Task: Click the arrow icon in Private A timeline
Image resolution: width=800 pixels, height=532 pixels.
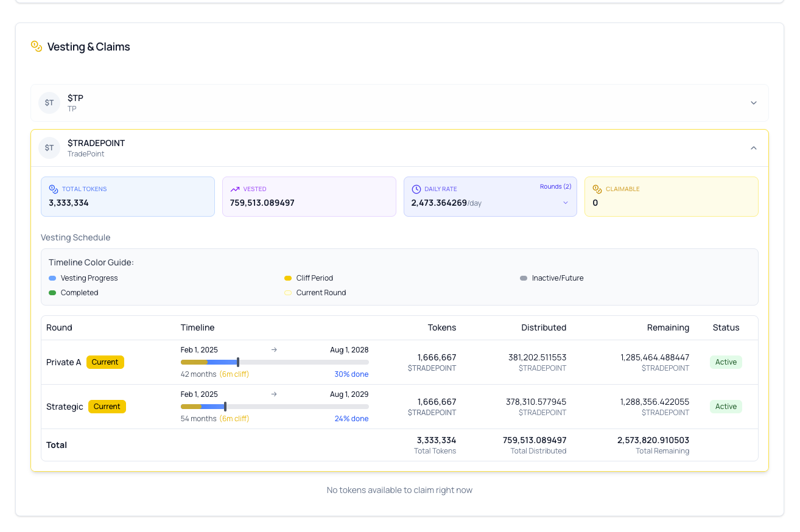Action: tap(274, 349)
